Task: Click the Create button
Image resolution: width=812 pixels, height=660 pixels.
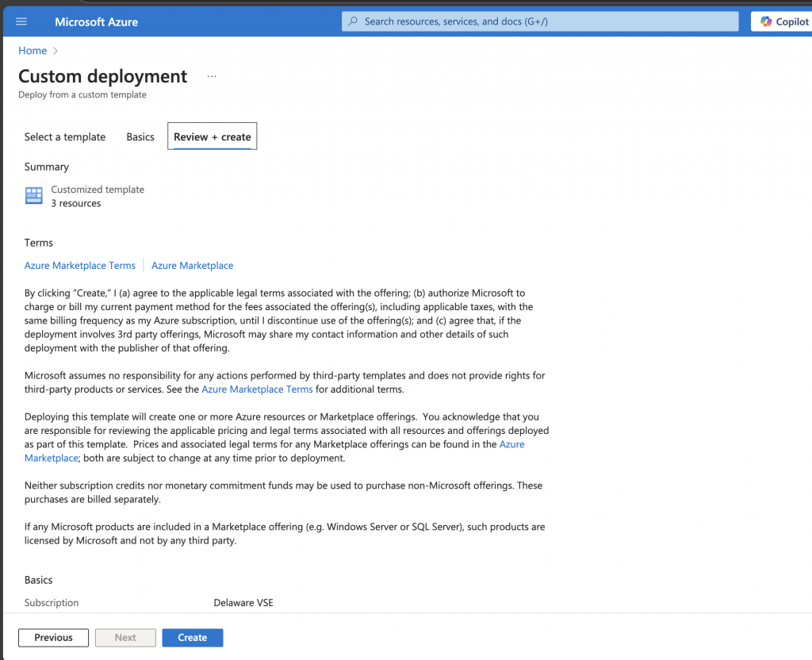Action: 193,638
